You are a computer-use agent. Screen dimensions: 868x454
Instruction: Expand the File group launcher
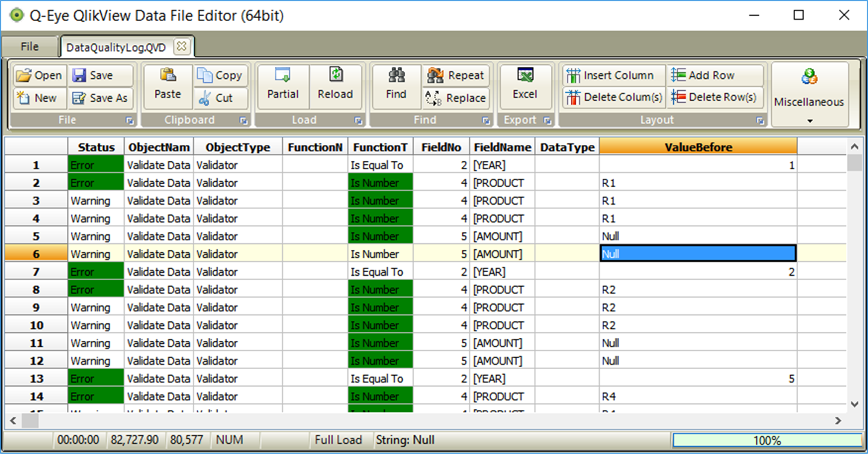130,120
